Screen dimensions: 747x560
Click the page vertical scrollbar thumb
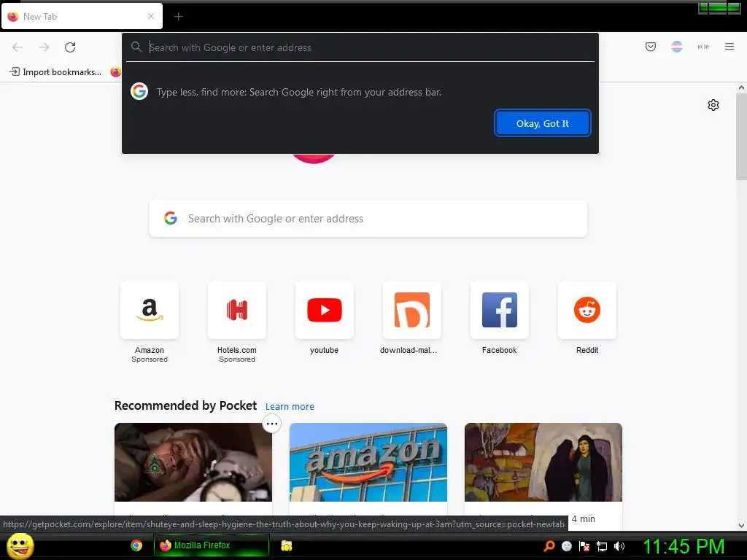[741, 136]
